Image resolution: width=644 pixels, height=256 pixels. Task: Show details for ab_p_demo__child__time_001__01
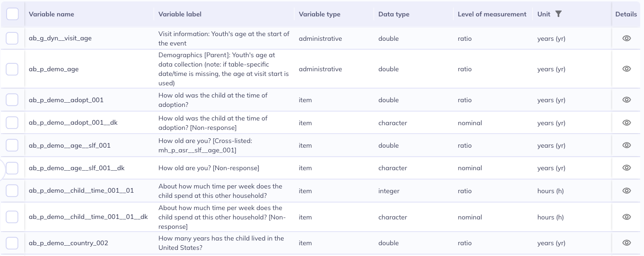627,191
